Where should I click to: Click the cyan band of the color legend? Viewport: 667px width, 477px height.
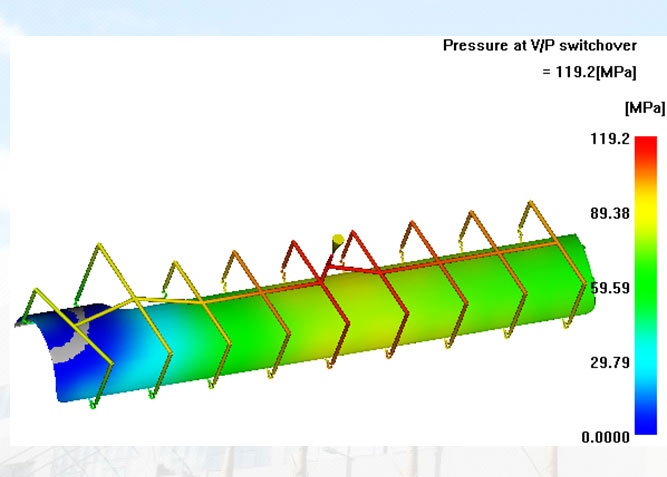pos(645,358)
